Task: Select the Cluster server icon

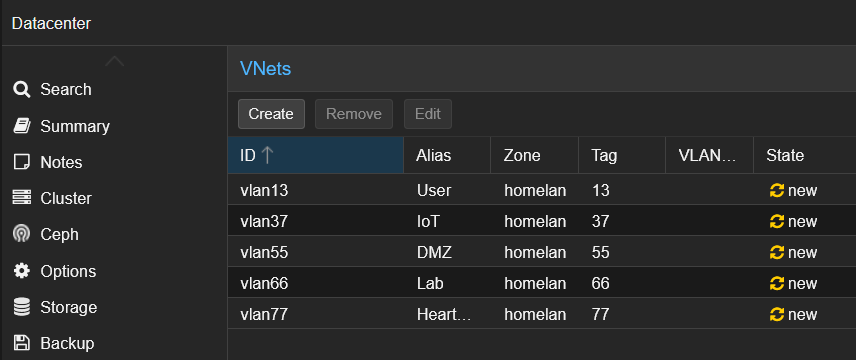Action: click(x=22, y=198)
